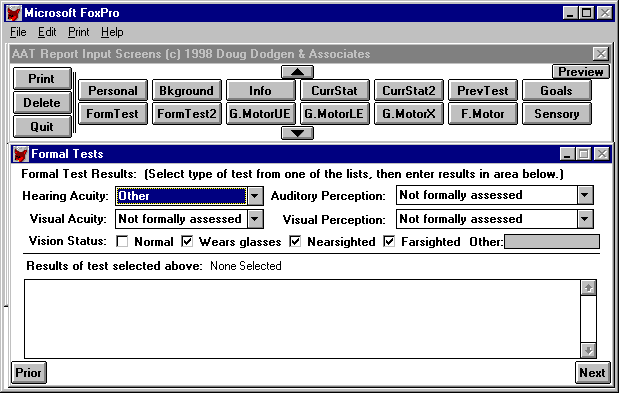Screen dimensions: 619x393
Task: Open the G.MotorLE screen
Action: click(x=335, y=114)
